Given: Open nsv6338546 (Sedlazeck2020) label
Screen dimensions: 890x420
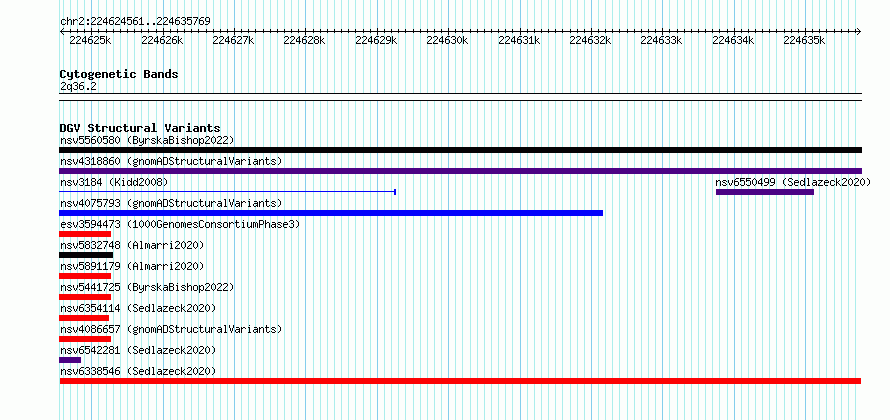Looking at the screenshot, I should click(138, 371).
